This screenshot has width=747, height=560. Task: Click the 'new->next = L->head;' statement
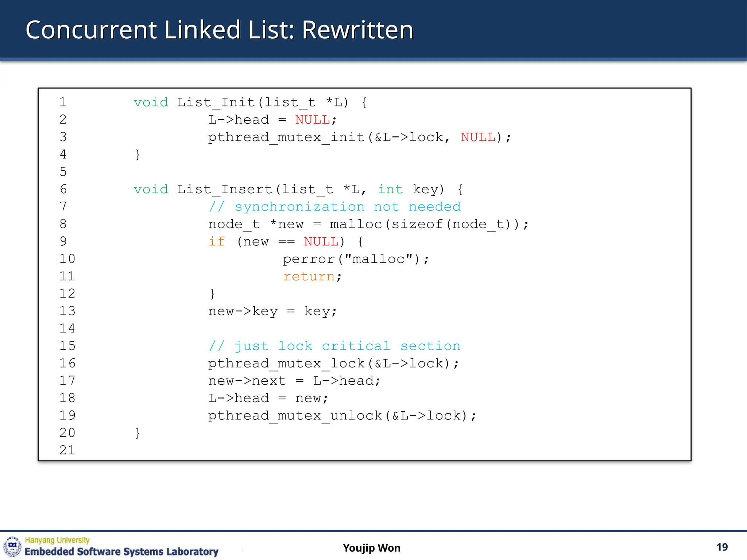point(294,381)
